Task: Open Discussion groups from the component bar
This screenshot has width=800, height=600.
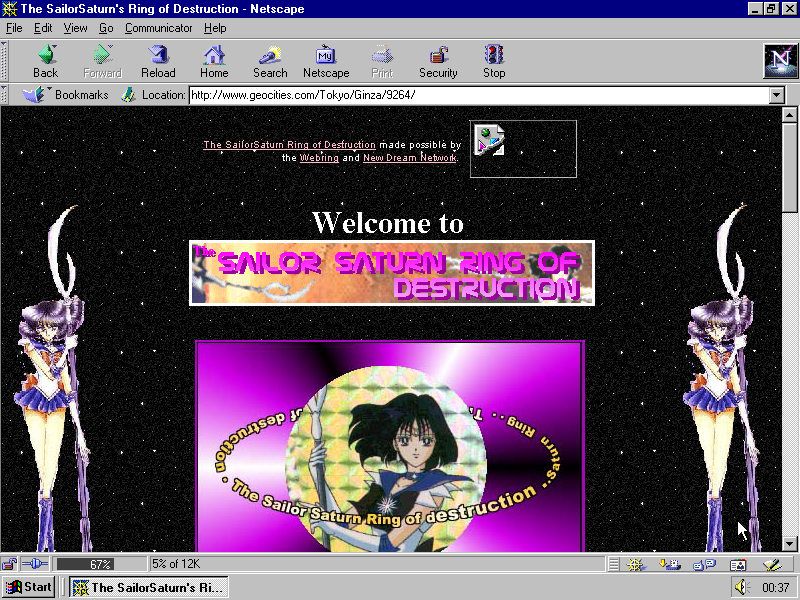Action: click(x=705, y=564)
